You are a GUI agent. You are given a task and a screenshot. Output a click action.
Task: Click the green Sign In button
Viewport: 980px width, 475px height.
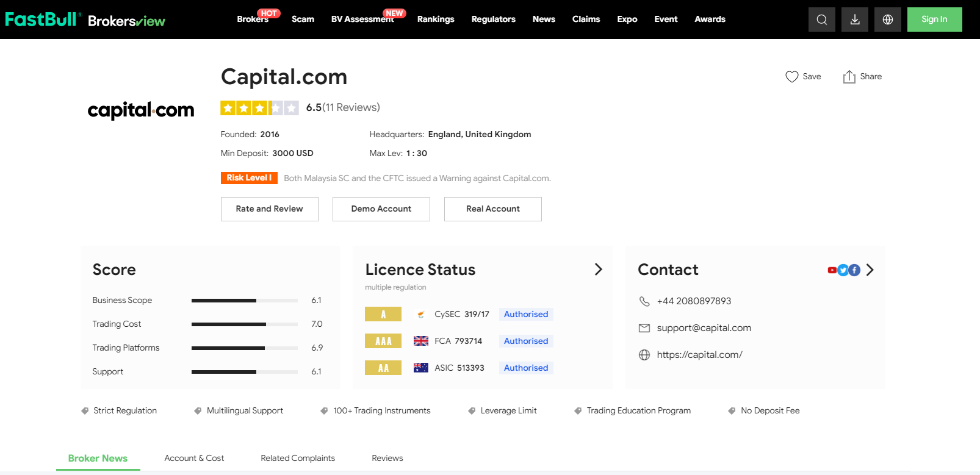[x=935, y=20]
